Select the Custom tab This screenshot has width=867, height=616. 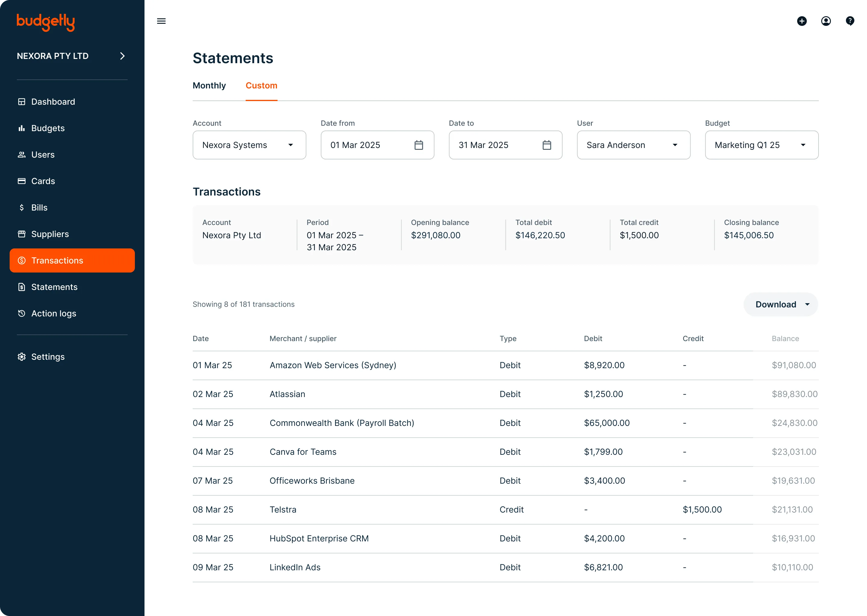261,86
